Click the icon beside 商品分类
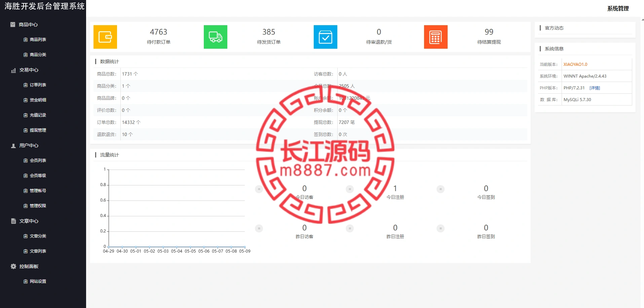Viewport: 644px width, 308px height. tap(26, 55)
